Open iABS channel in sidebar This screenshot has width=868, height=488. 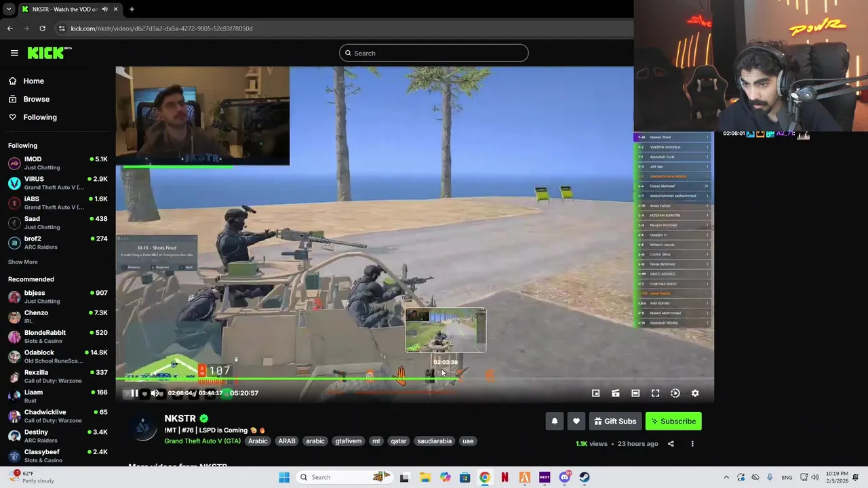pos(58,203)
